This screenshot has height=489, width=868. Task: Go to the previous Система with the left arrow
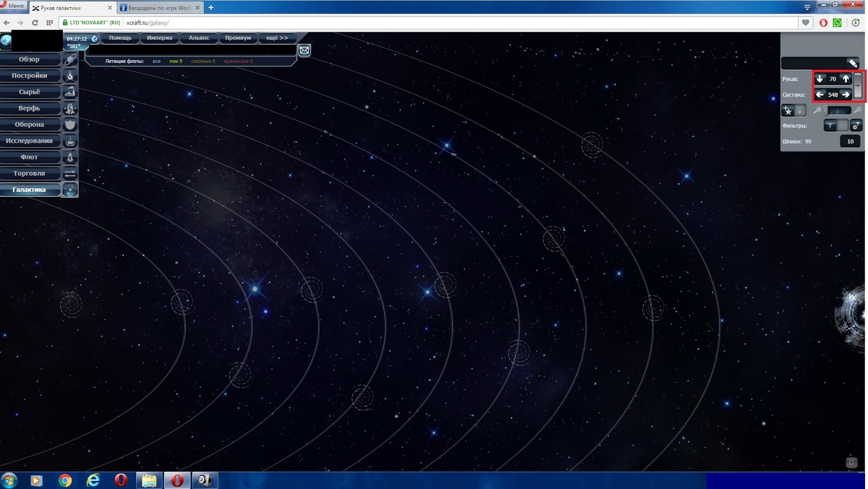tap(820, 95)
